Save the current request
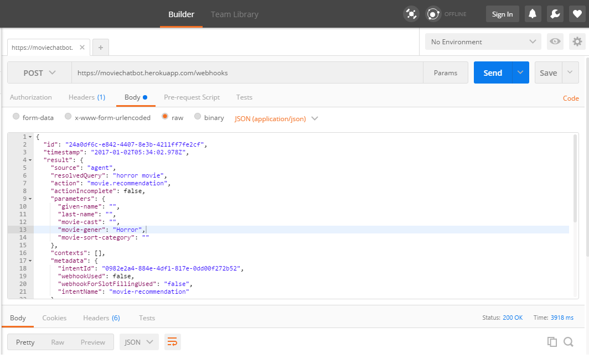The image size is (589, 364). pos(549,72)
